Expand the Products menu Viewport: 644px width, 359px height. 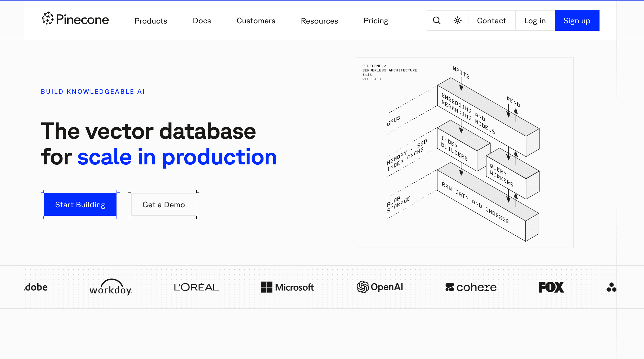[151, 21]
